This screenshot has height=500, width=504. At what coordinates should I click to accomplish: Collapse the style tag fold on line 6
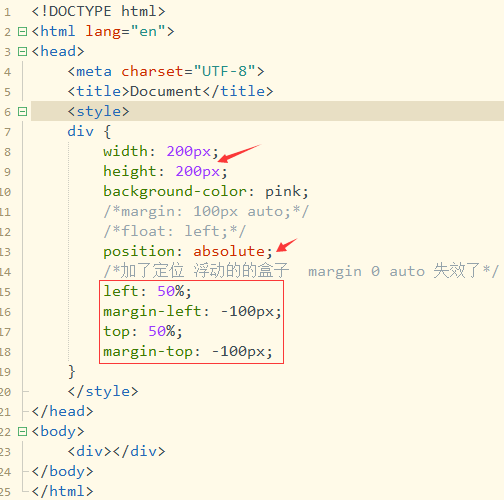coord(22,112)
